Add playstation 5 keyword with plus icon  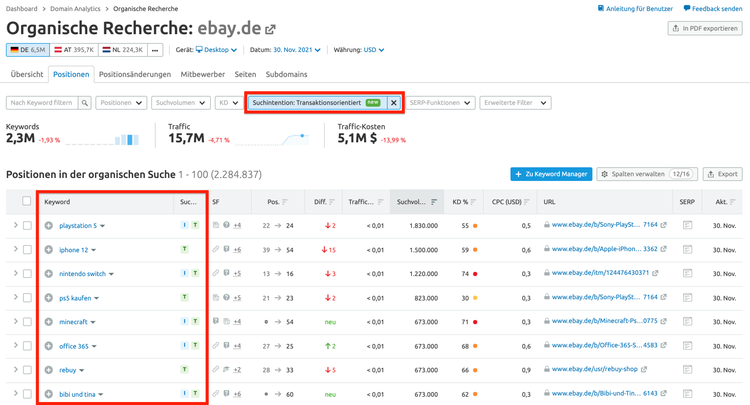49,226
